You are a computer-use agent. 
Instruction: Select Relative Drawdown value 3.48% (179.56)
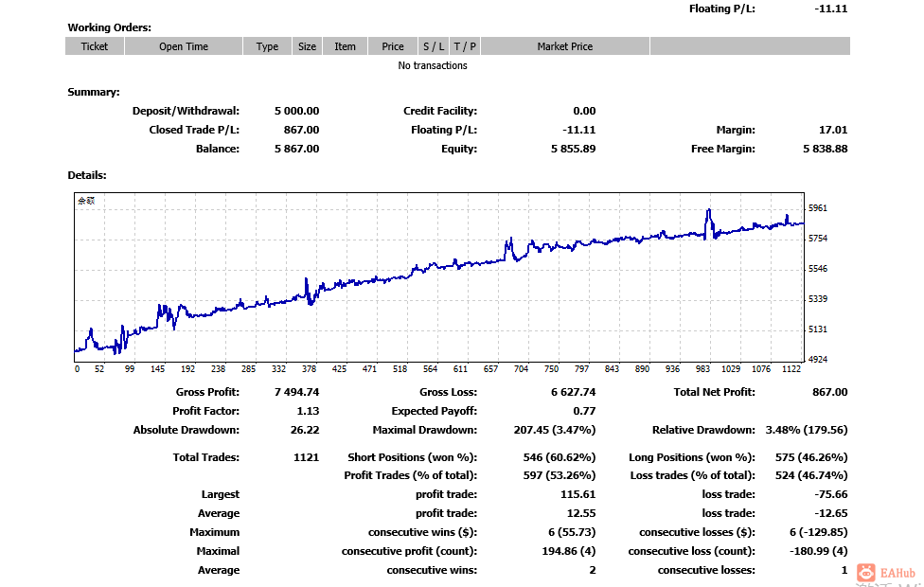[x=807, y=430]
